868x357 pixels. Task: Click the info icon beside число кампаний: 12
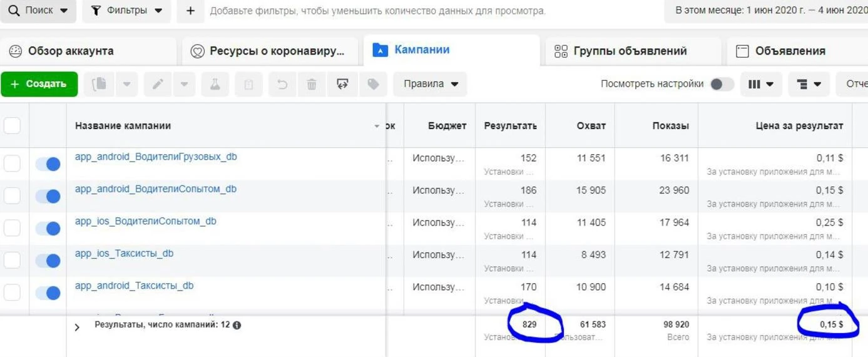pyautogui.click(x=237, y=325)
